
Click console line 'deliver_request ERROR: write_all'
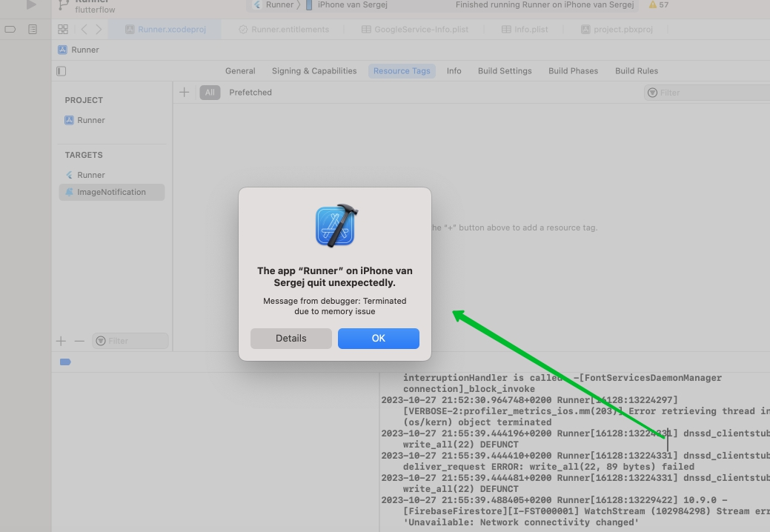coord(548,467)
